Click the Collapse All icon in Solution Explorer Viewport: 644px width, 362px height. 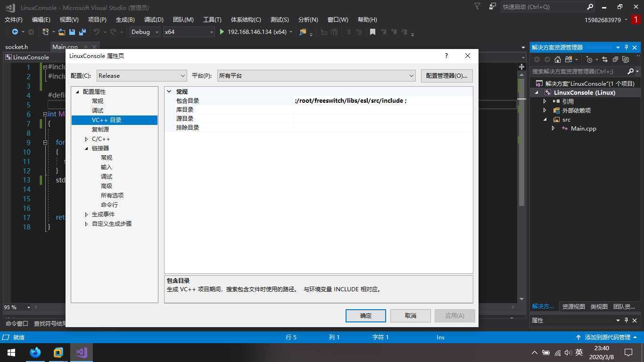click(615, 59)
